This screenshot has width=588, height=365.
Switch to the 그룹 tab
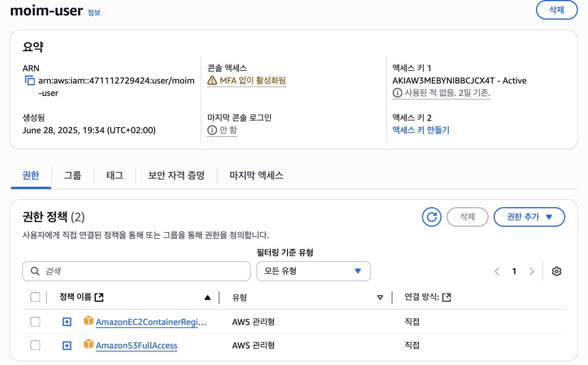point(72,176)
